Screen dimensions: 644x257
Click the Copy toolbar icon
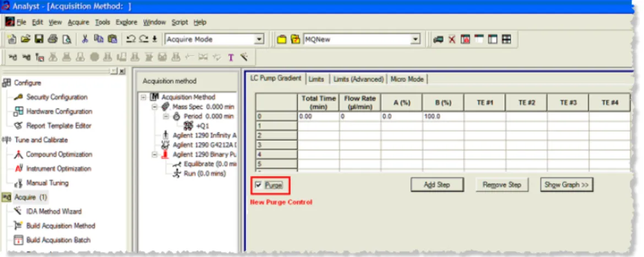coord(99,39)
